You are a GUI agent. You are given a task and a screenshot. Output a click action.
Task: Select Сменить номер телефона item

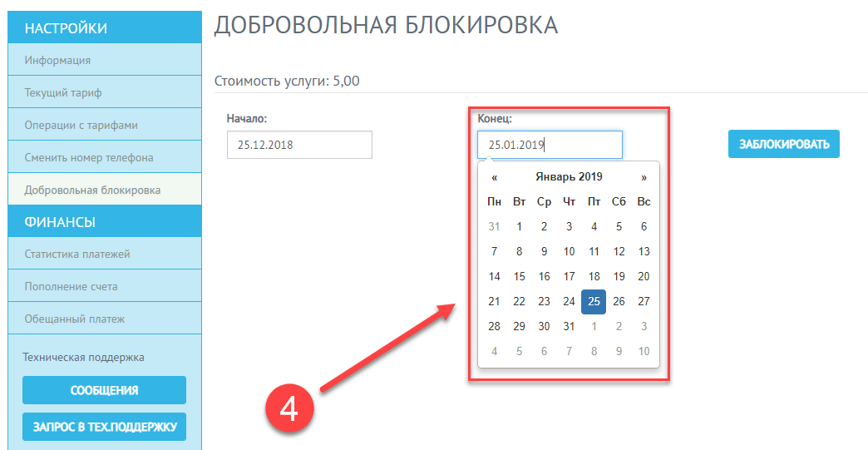click(x=105, y=157)
